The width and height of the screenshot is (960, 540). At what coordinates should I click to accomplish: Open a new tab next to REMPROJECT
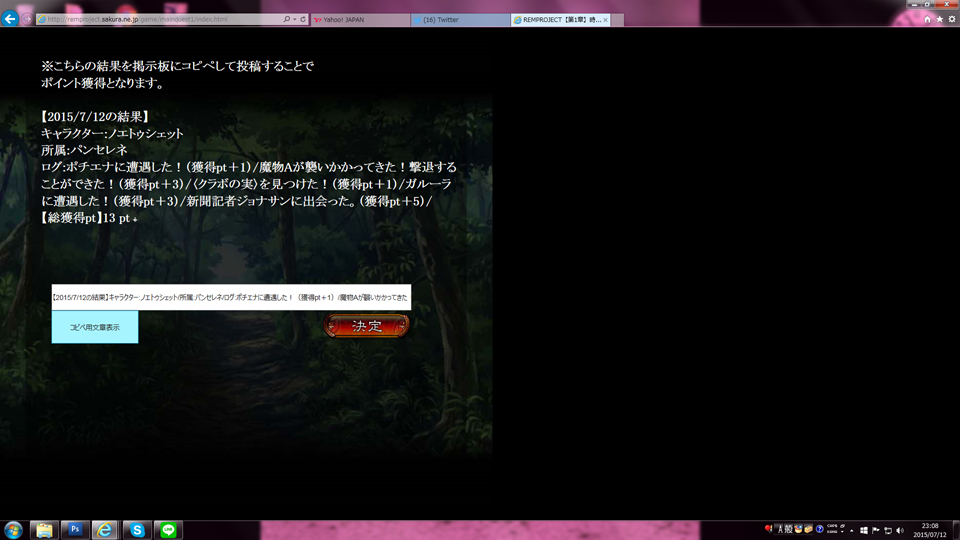pos(618,20)
